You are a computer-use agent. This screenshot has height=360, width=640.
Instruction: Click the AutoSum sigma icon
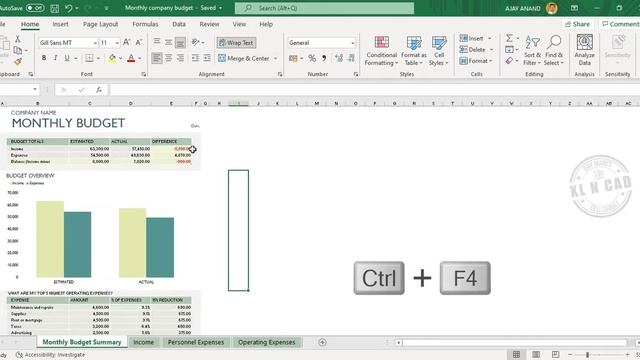(x=509, y=38)
